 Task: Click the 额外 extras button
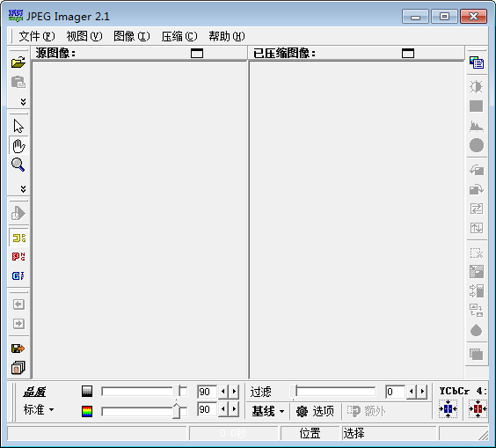[367, 412]
